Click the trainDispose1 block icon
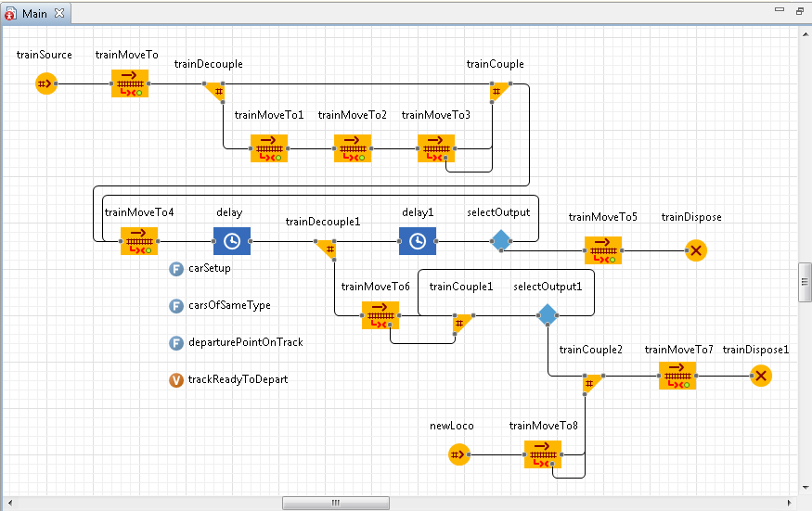 (x=761, y=376)
